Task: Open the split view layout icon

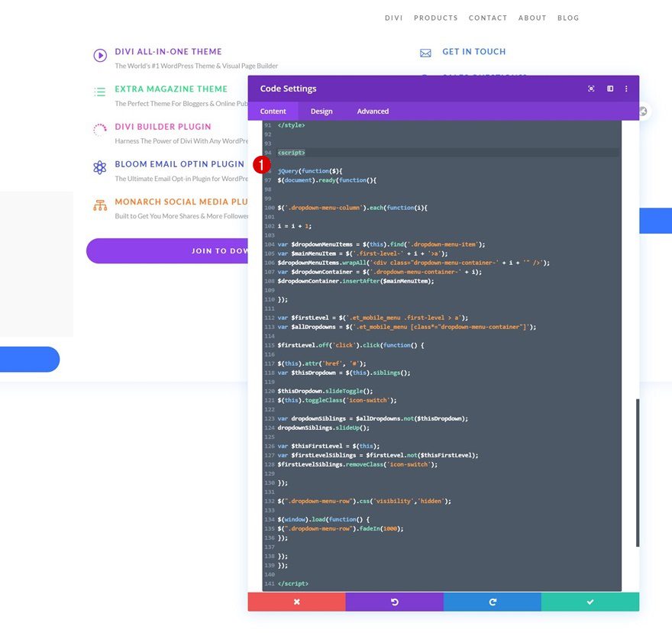Action: 609,89
